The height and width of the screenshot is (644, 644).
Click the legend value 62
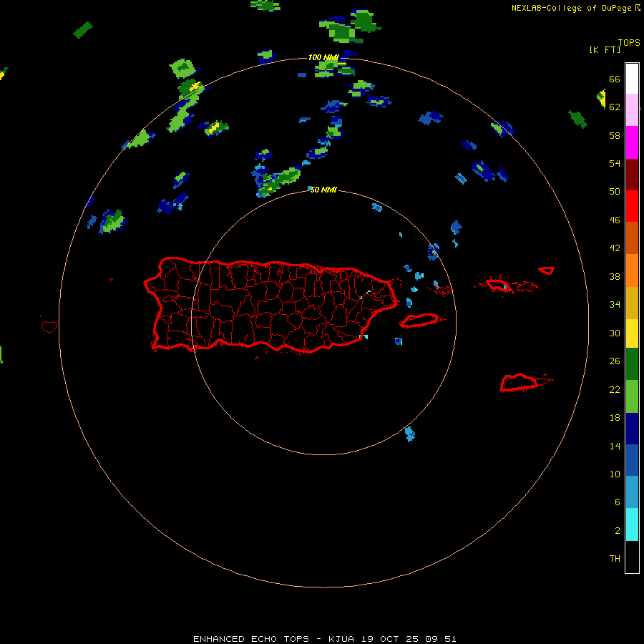tap(615, 107)
